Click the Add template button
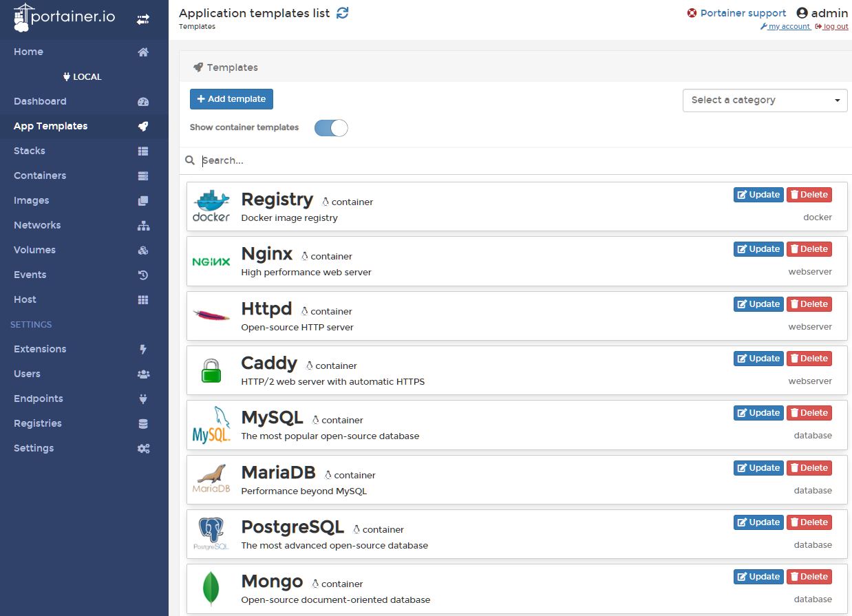The image size is (852, 616). click(231, 99)
